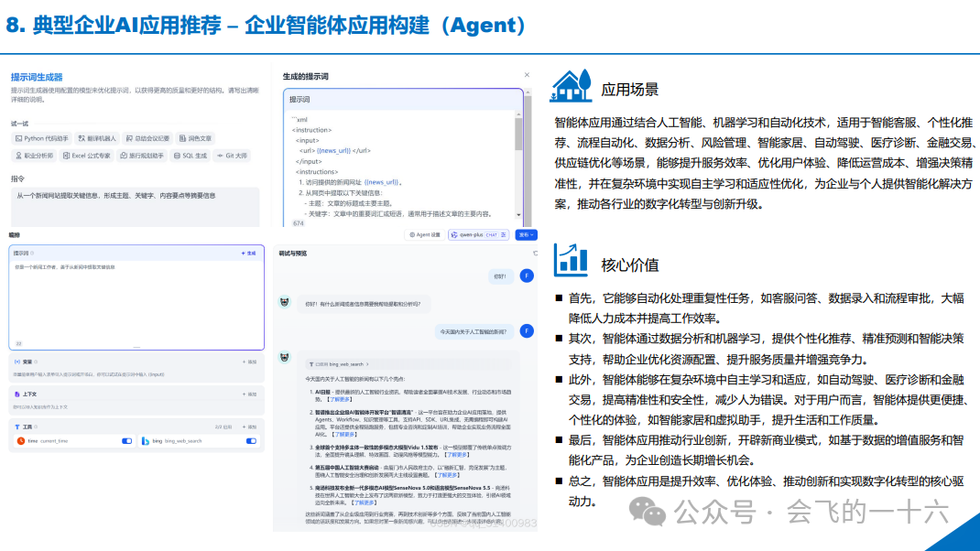
Task: Select the 职业分析师 template chip
Action: [x=35, y=156]
